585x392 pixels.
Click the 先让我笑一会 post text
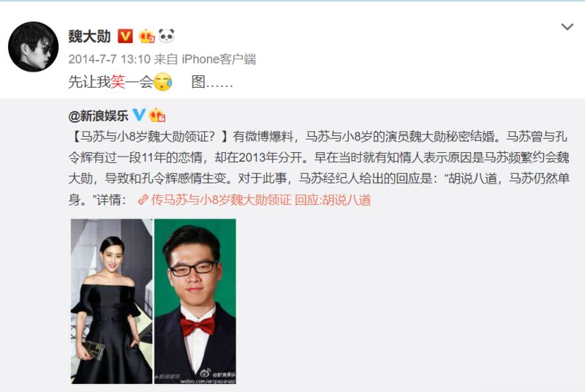111,82
